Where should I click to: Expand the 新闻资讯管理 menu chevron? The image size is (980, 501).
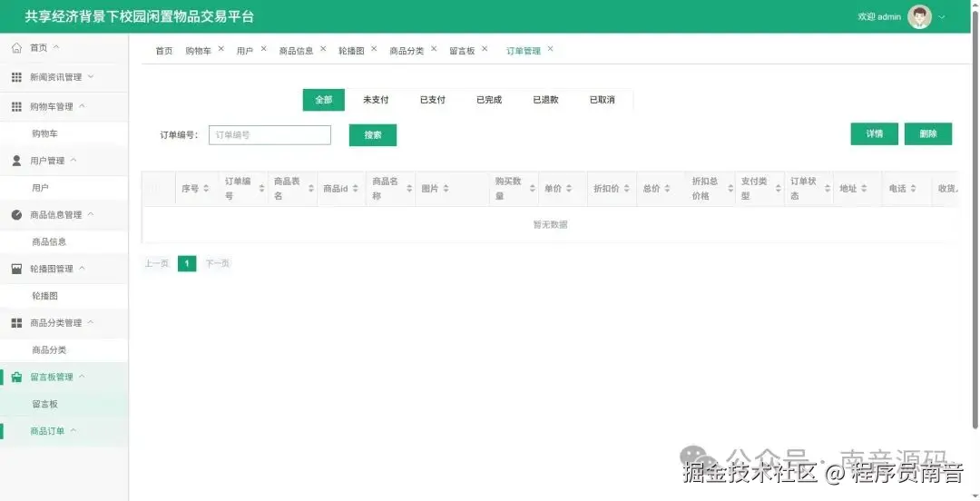point(90,76)
